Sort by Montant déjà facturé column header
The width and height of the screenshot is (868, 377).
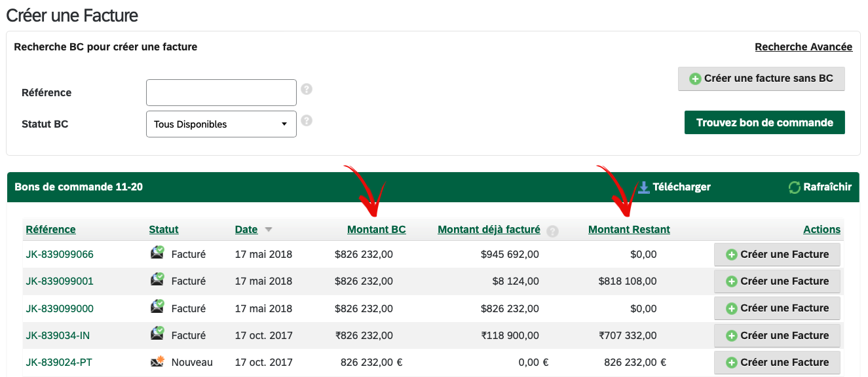pos(489,230)
